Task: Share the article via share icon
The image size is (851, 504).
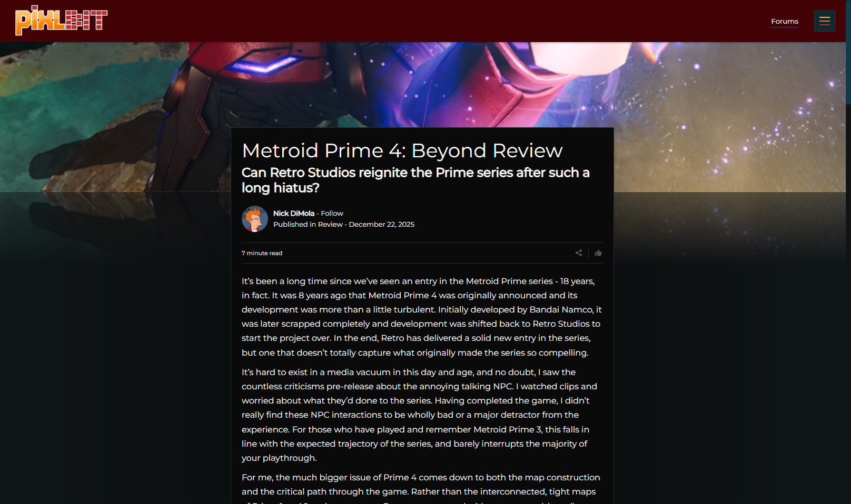Action: pyautogui.click(x=579, y=253)
